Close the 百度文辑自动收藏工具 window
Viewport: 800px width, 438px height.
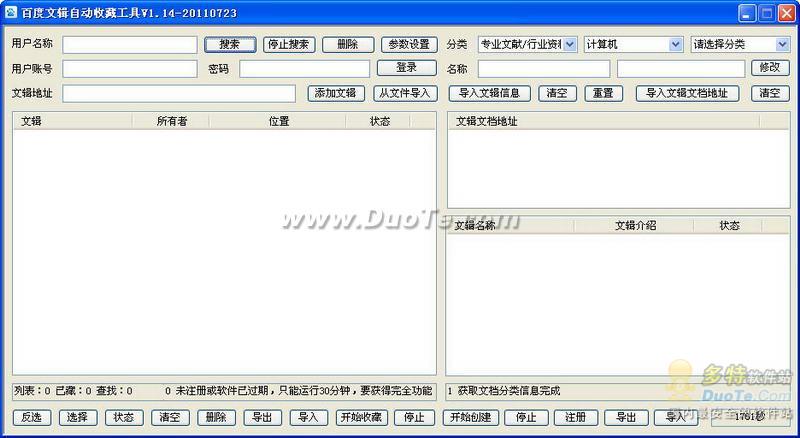[786, 13]
